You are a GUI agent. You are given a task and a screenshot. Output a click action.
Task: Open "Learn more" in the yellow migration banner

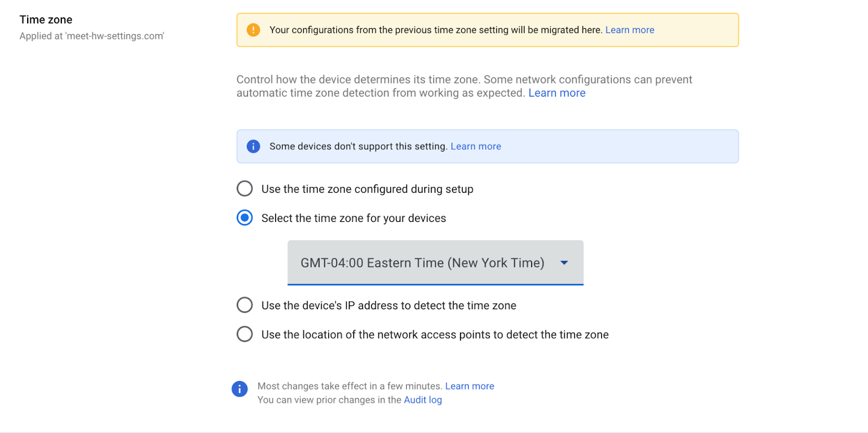click(629, 30)
